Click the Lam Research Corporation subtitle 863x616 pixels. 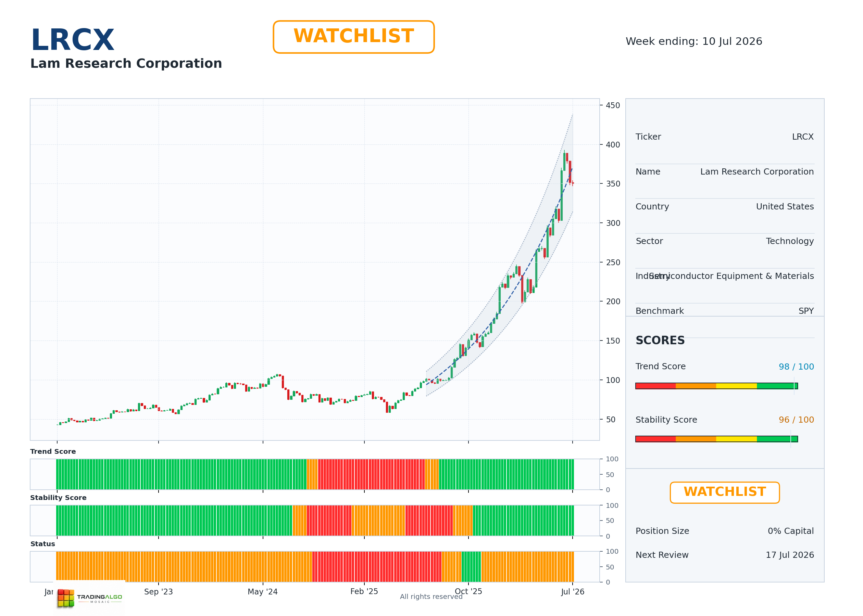point(126,63)
